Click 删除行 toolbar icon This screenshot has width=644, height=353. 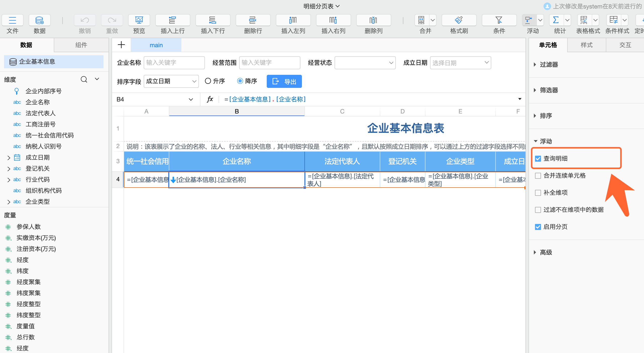point(253,20)
